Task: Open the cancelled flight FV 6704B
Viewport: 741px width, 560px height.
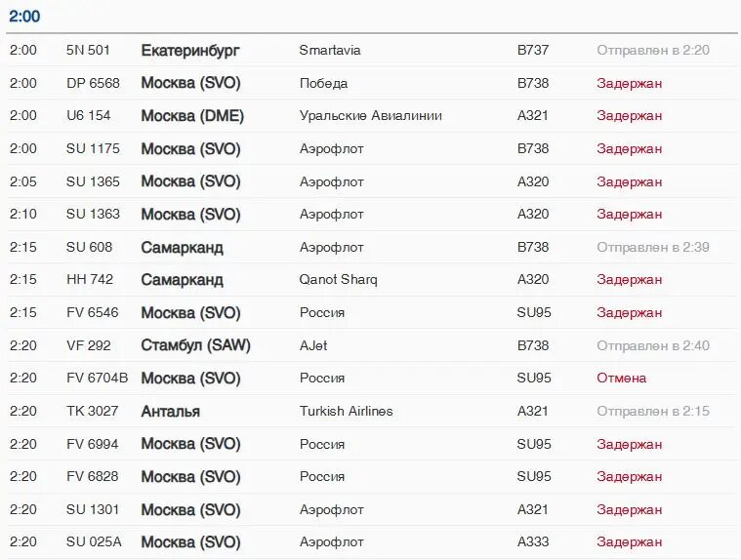Action: click(97, 379)
